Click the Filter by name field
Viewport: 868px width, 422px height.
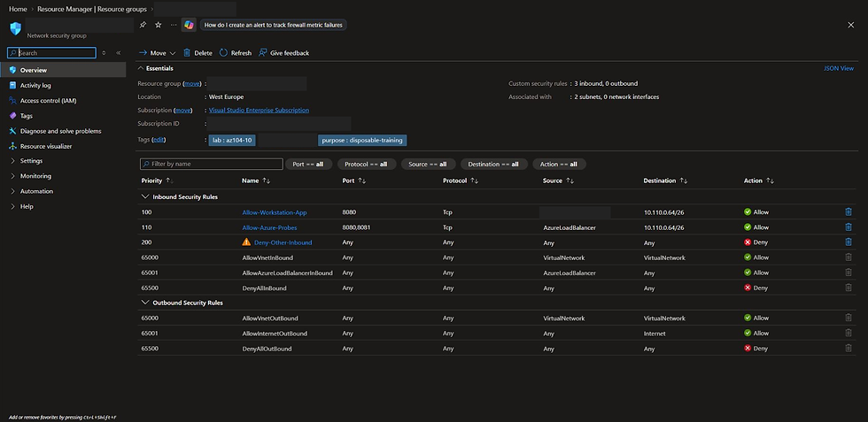click(211, 165)
